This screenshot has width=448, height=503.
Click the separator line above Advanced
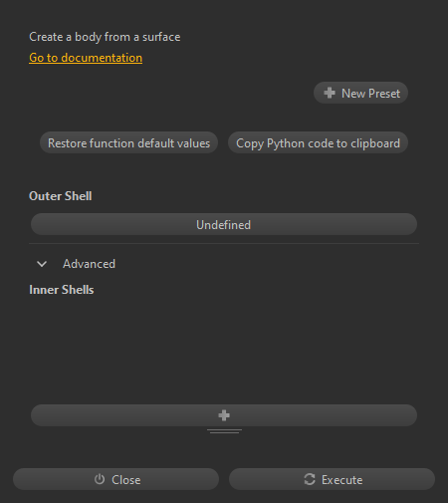[x=224, y=243]
